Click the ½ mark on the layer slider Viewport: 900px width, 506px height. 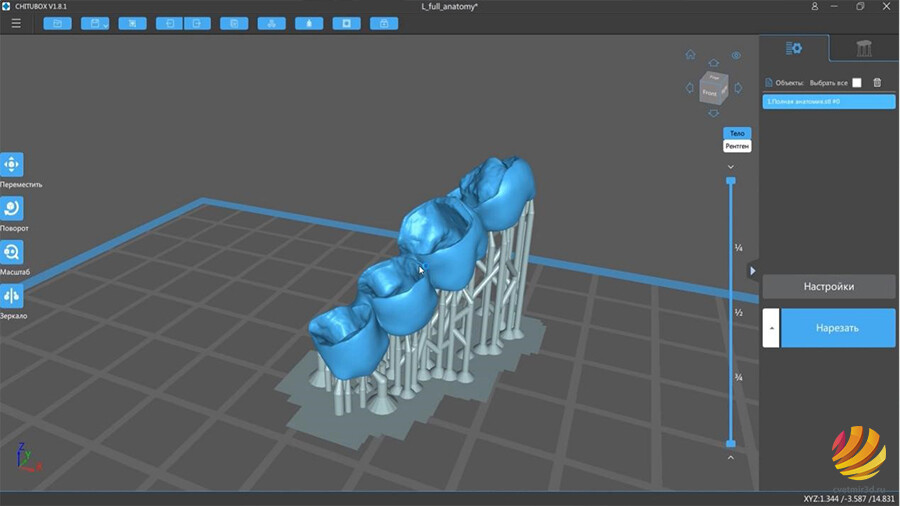tap(739, 313)
